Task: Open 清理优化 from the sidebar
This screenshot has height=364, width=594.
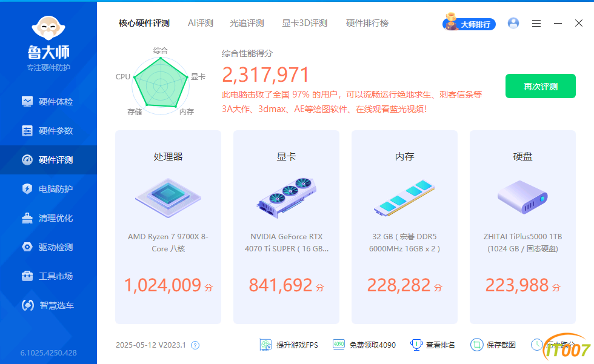Action: click(48, 218)
